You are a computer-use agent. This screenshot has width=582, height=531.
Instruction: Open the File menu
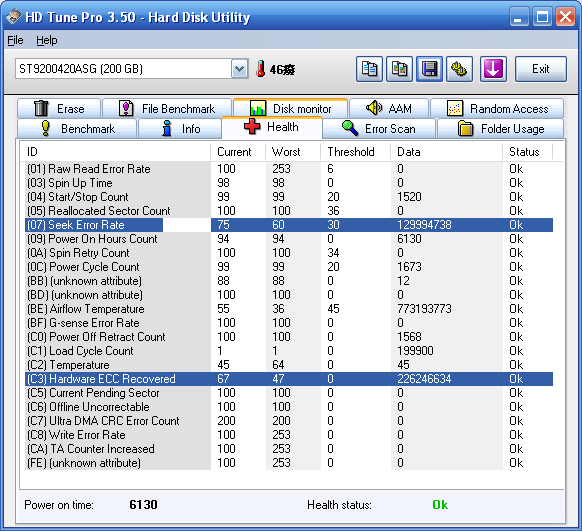tap(15, 40)
